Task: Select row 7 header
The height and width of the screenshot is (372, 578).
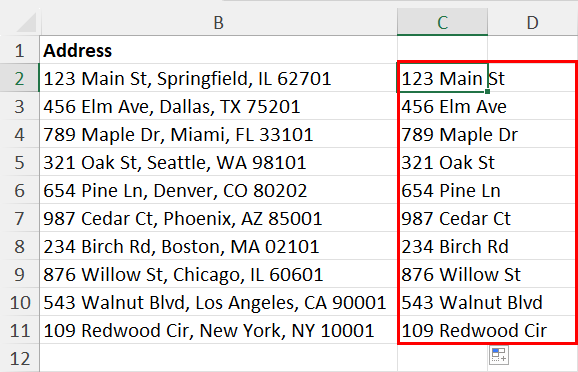Action: point(20,218)
